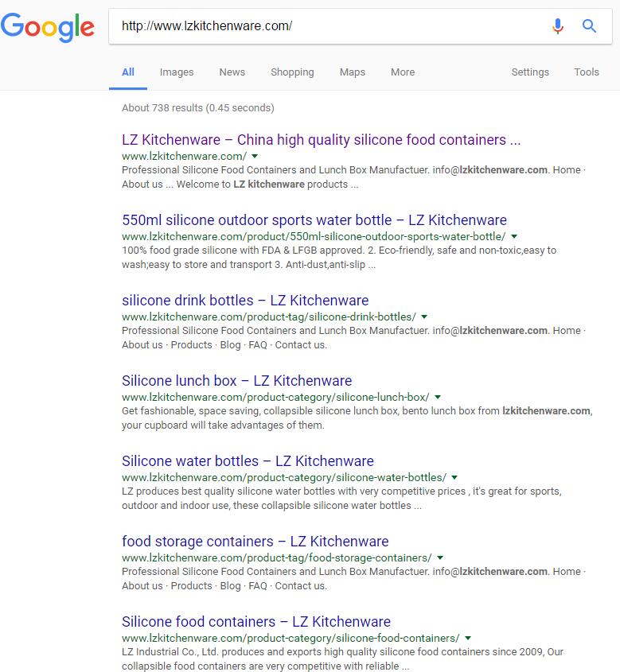Open 550ml silicone outdoor sports water bottle result
620x672 pixels.
coord(314,219)
